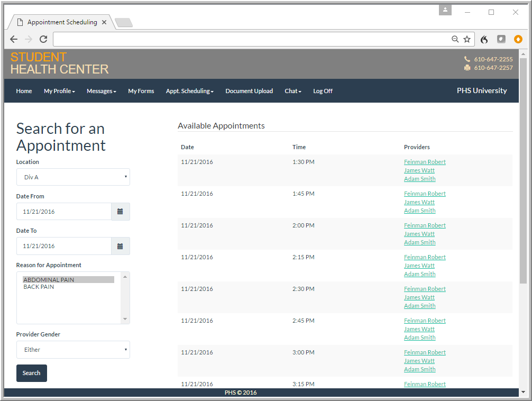Expand the Chat menu
Viewport: 532px width, 401px height.
(293, 91)
